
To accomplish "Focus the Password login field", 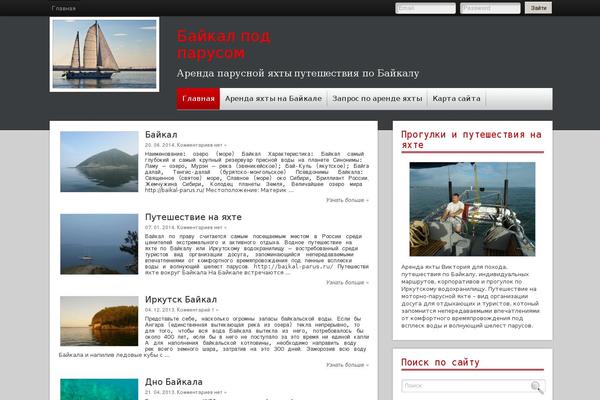I will [490, 8].
